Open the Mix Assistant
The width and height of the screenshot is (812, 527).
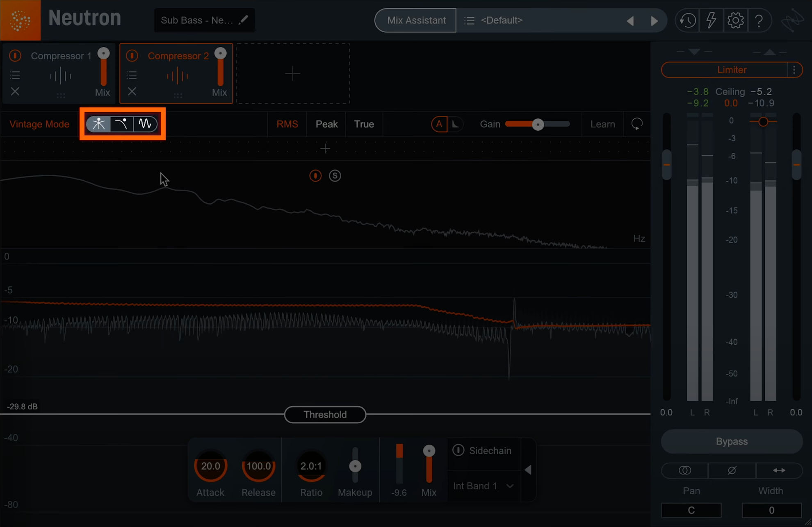pos(416,20)
